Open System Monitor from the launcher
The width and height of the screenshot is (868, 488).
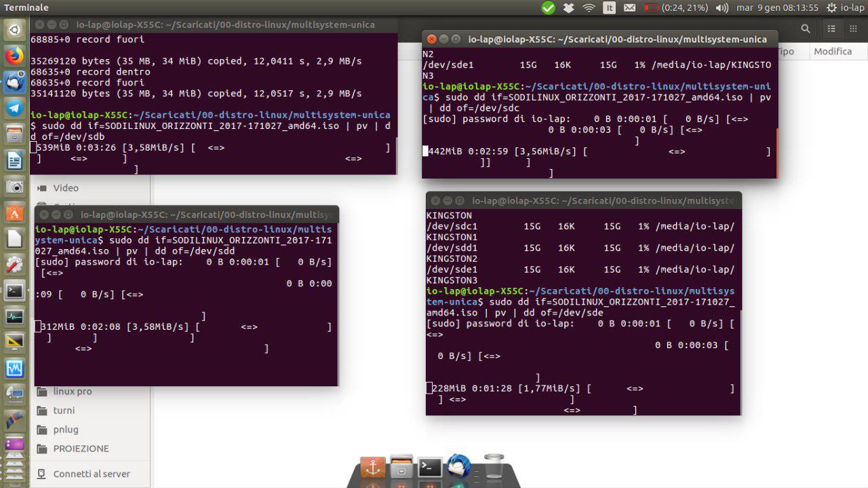tap(14, 317)
